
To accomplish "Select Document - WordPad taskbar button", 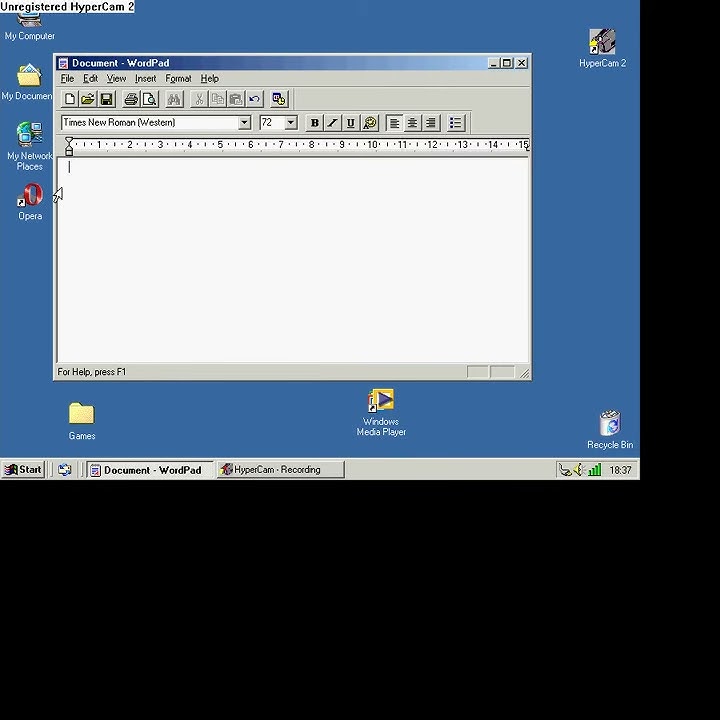I will [x=150, y=470].
